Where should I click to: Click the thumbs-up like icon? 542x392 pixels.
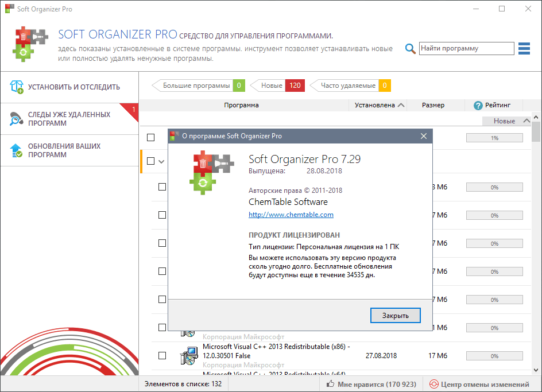pyautogui.click(x=331, y=384)
